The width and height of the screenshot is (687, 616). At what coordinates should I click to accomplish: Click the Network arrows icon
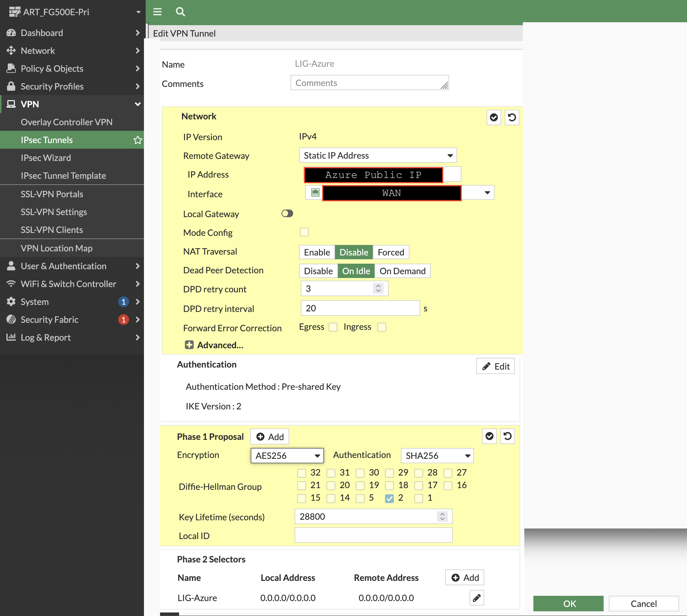tap(11, 50)
